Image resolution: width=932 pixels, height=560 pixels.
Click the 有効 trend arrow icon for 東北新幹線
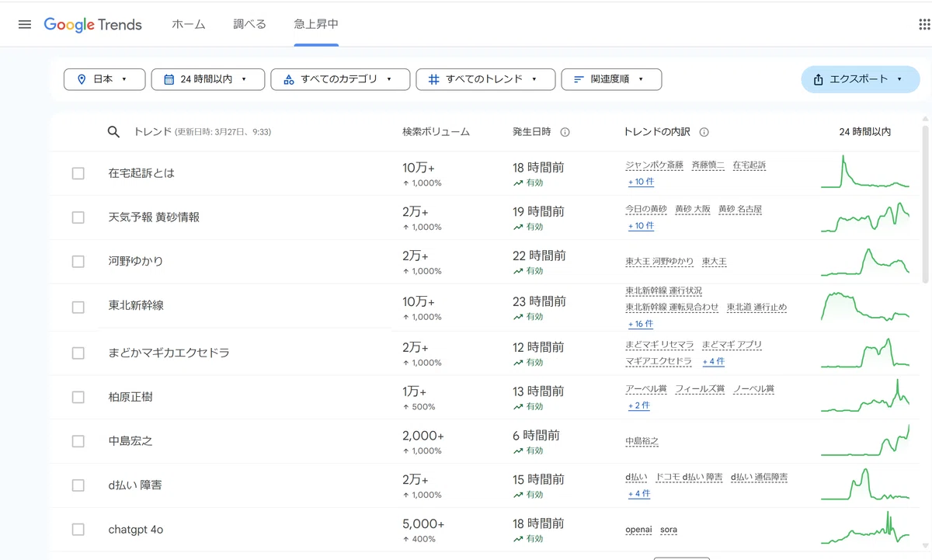pos(518,317)
